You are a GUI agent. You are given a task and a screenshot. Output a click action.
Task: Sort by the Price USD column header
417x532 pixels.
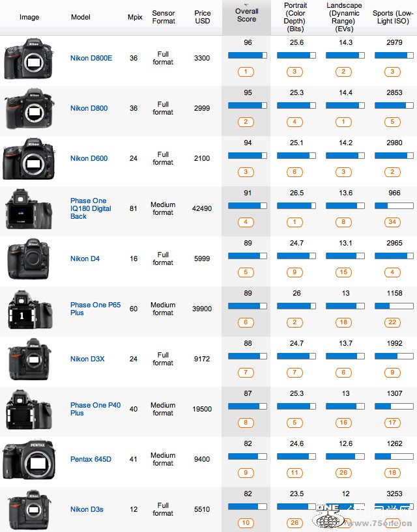(202, 17)
